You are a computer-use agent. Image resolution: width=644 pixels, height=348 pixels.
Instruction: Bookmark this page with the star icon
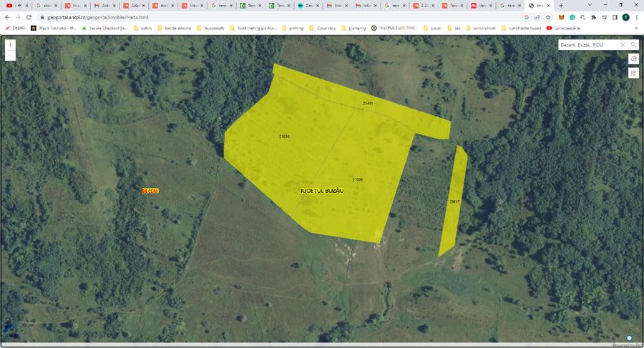[547, 17]
